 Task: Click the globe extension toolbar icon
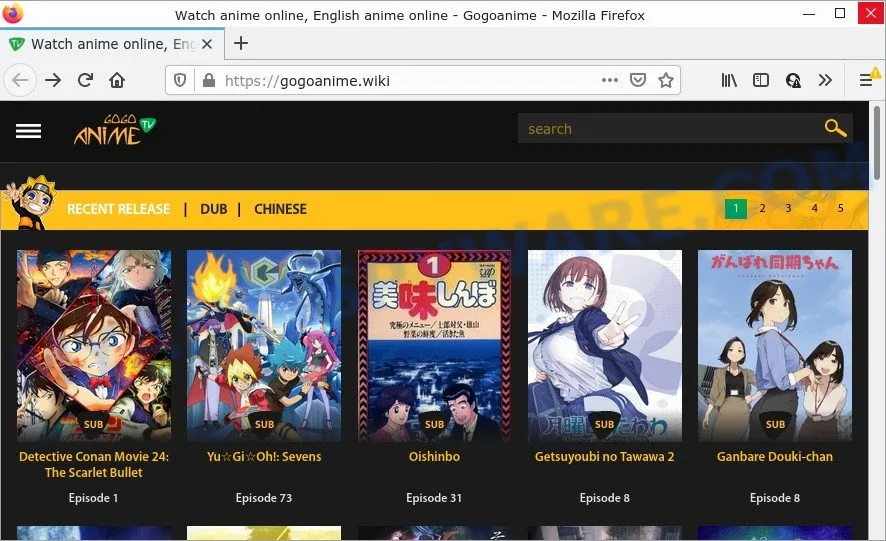click(793, 81)
